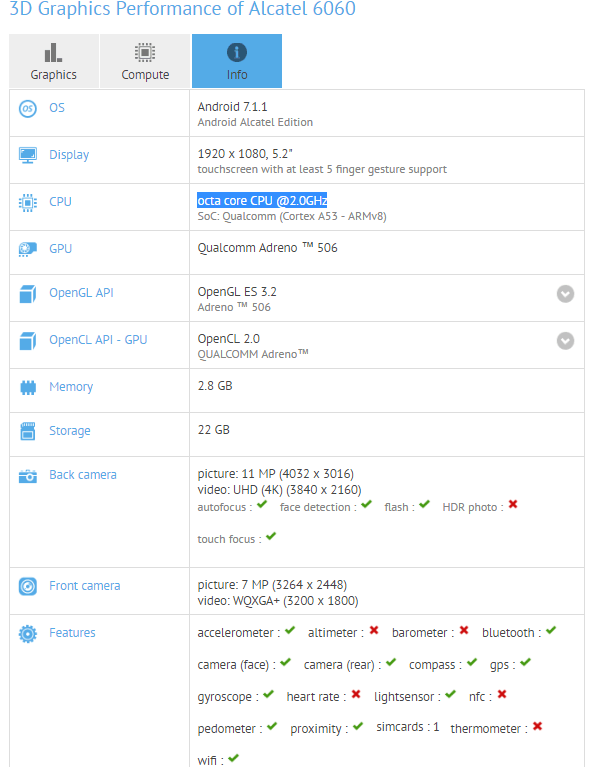599x767 pixels.
Task: Click the Memory module icon
Action: pyautogui.click(x=28, y=387)
